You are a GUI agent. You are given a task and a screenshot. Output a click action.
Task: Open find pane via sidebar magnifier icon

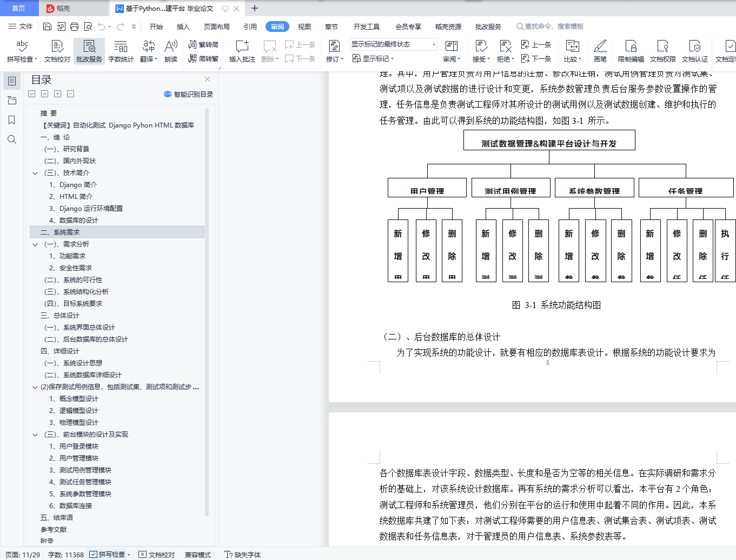(12, 139)
